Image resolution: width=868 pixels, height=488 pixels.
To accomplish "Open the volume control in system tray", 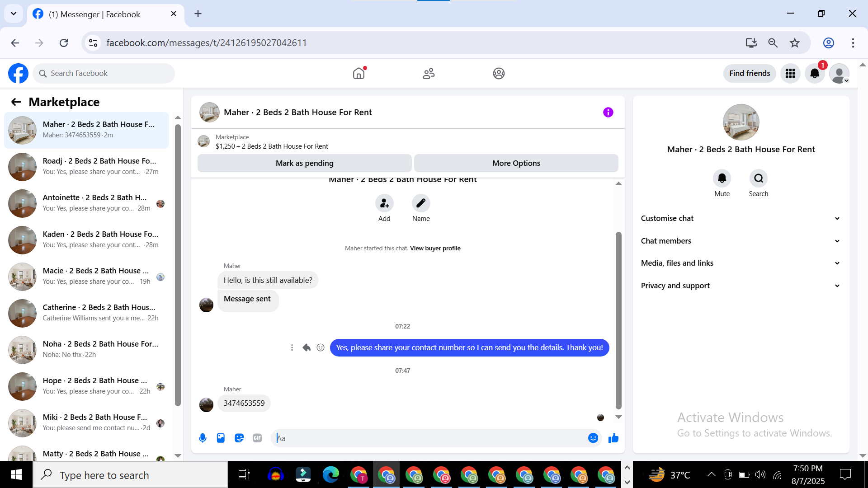I will (x=760, y=474).
